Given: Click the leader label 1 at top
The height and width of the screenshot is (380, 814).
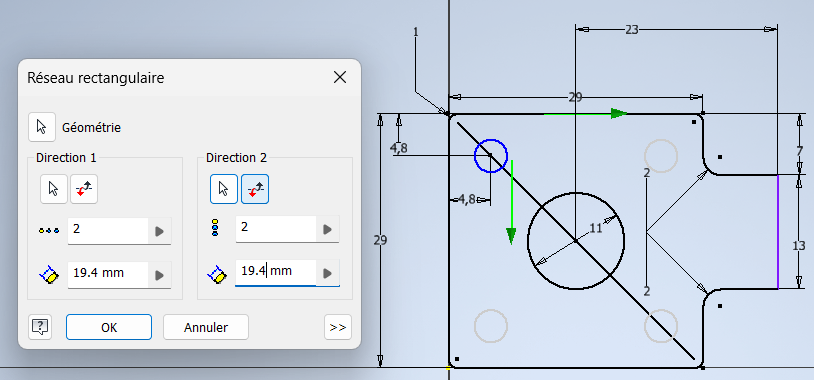Looking at the screenshot, I should tap(415, 32).
